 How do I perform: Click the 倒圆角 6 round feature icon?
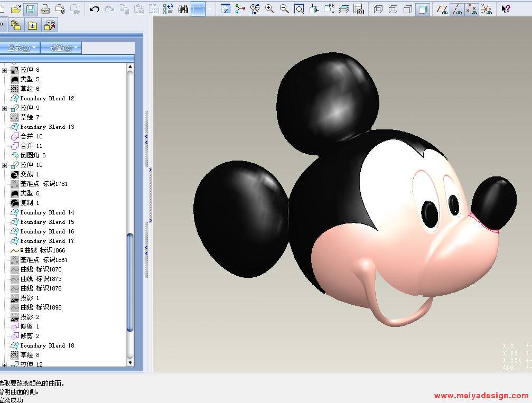tap(15, 155)
